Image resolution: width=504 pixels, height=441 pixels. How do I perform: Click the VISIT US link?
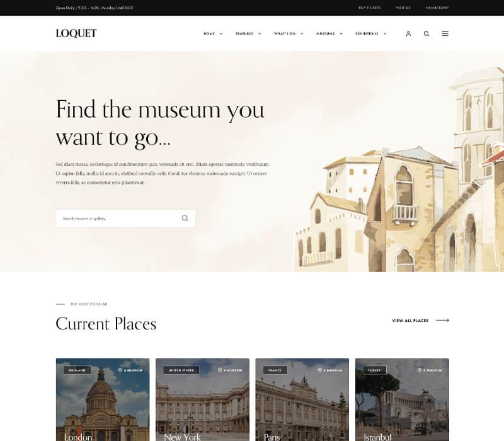click(x=403, y=8)
